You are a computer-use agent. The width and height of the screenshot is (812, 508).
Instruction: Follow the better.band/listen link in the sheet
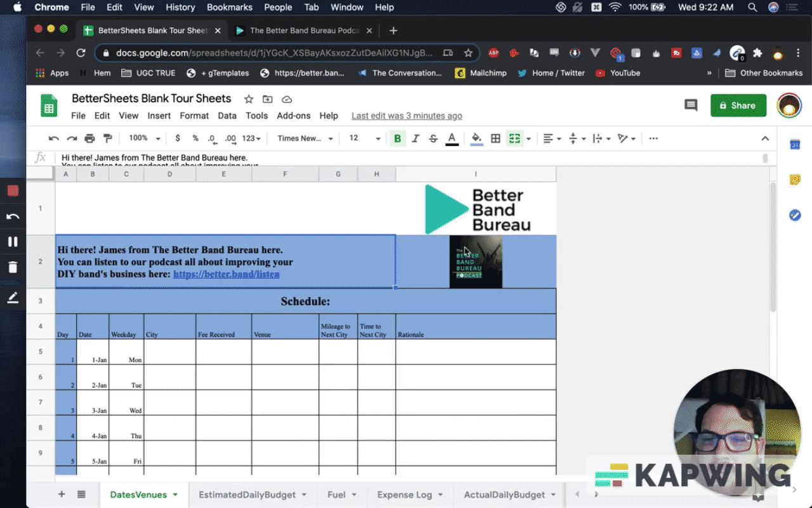pos(226,274)
